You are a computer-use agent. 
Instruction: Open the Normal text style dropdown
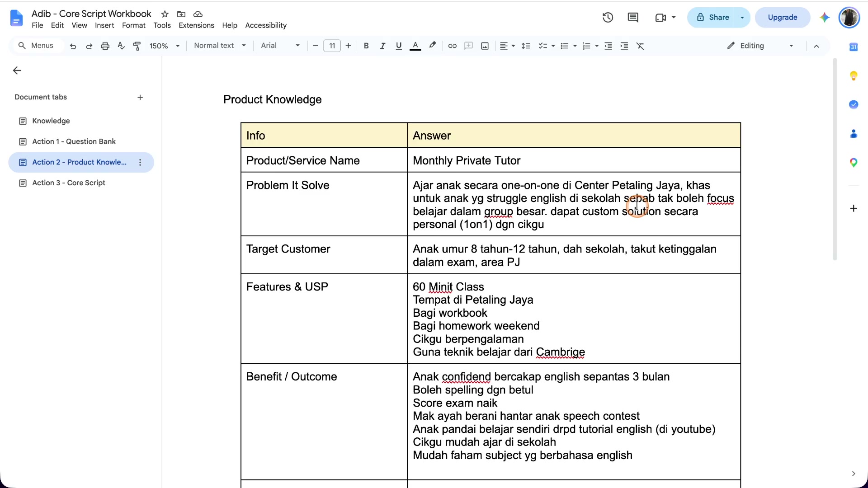(220, 46)
